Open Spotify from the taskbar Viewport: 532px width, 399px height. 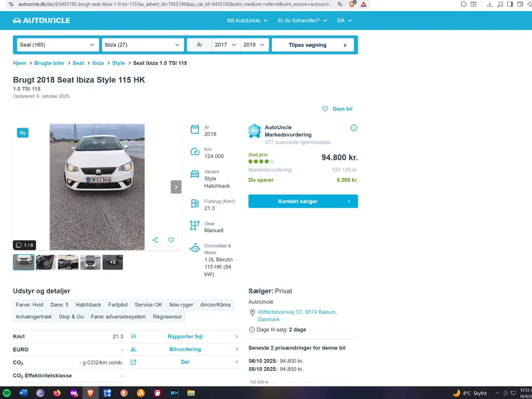7,393
